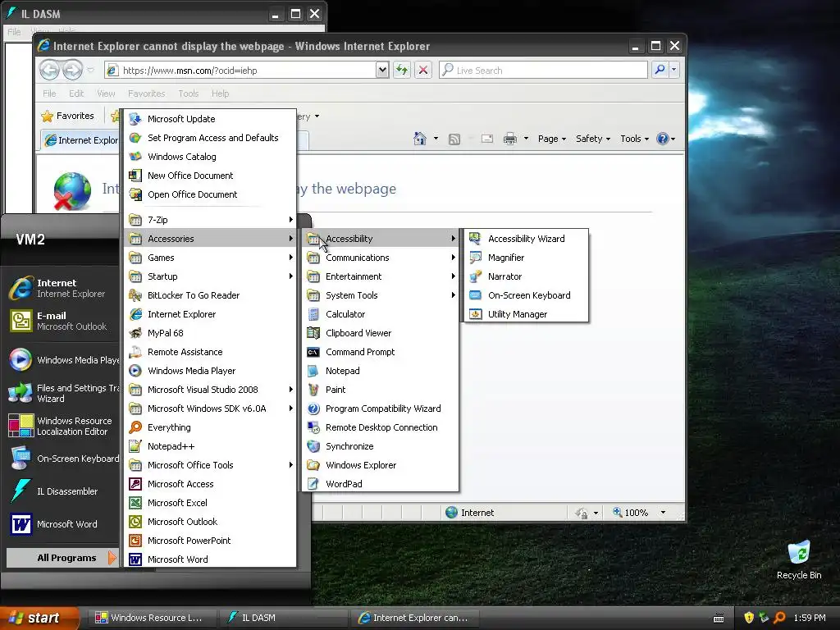
Task: Launch MyPal 68 browser
Action: point(210,333)
